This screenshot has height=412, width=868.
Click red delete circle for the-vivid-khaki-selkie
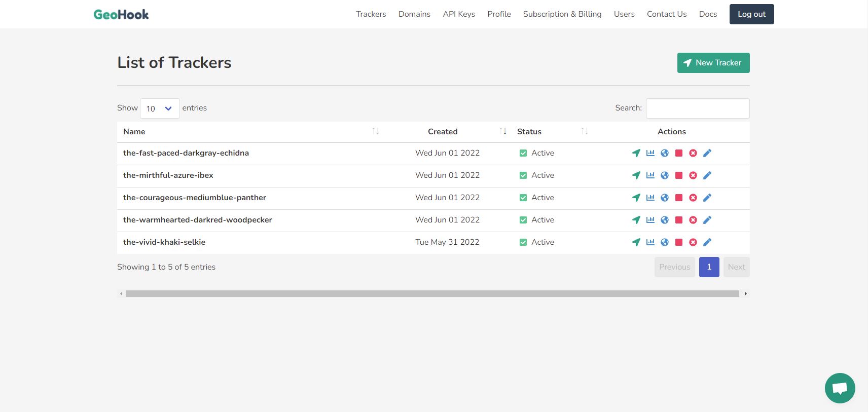(693, 242)
